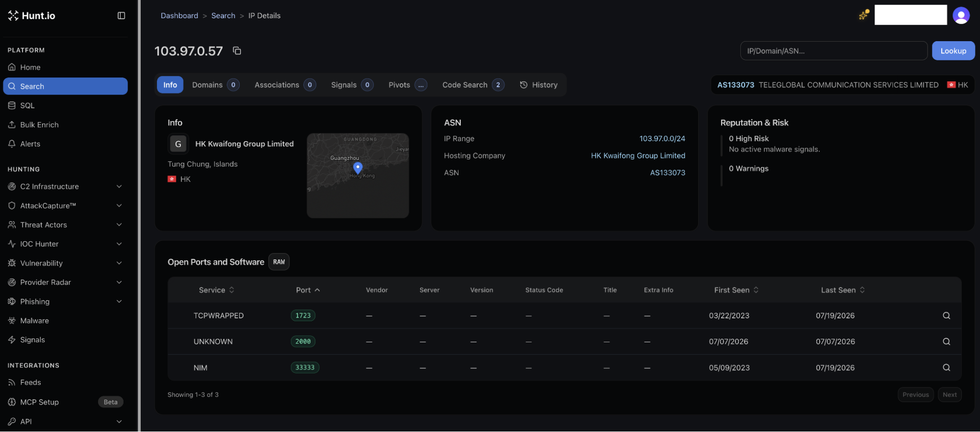The image size is (980, 432).
Task: Expand the AttackCapture menu
Action: (x=65, y=205)
